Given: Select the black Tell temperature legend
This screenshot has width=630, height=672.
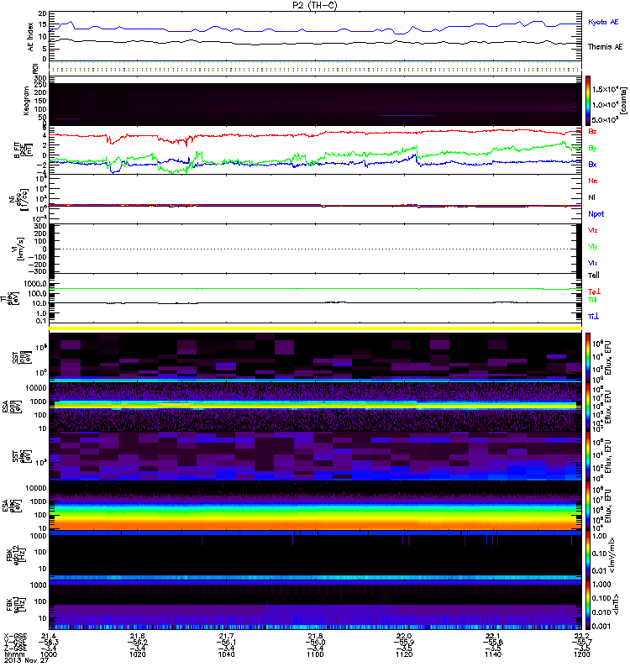Looking at the screenshot, I should tap(593, 275).
